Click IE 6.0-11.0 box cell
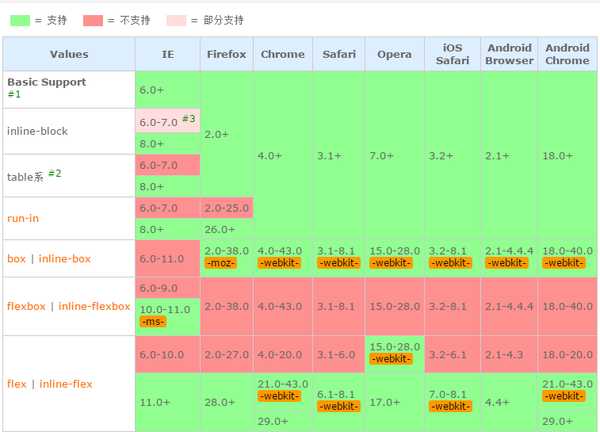This screenshot has height=432, width=600. click(168, 259)
